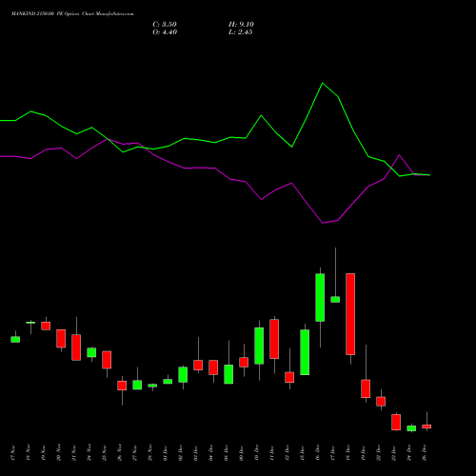Click the purple indicator line's lowest trough
Screen dimensions: 476x476
[x=323, y=223]
